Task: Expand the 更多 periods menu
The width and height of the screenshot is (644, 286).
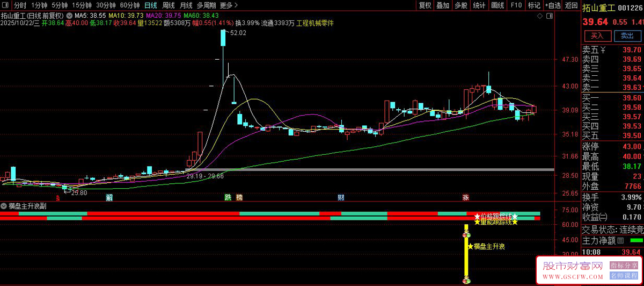Action: [x=229, y=5]
